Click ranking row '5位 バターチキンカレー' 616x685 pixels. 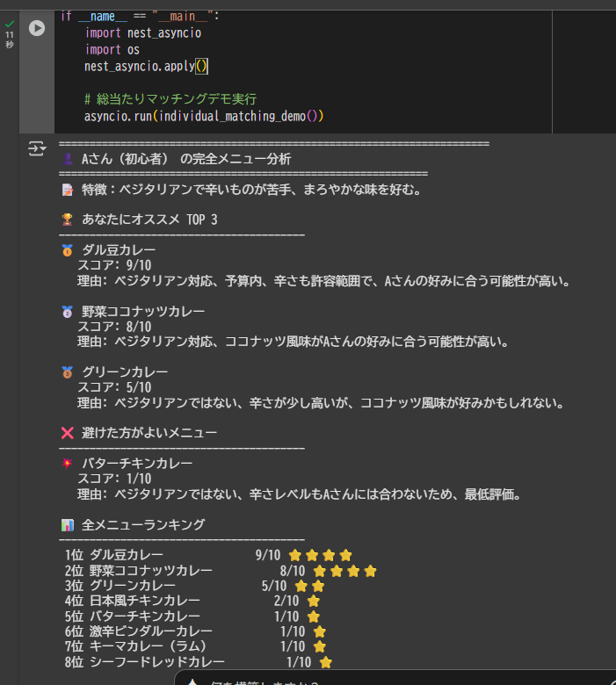(192, 616)
